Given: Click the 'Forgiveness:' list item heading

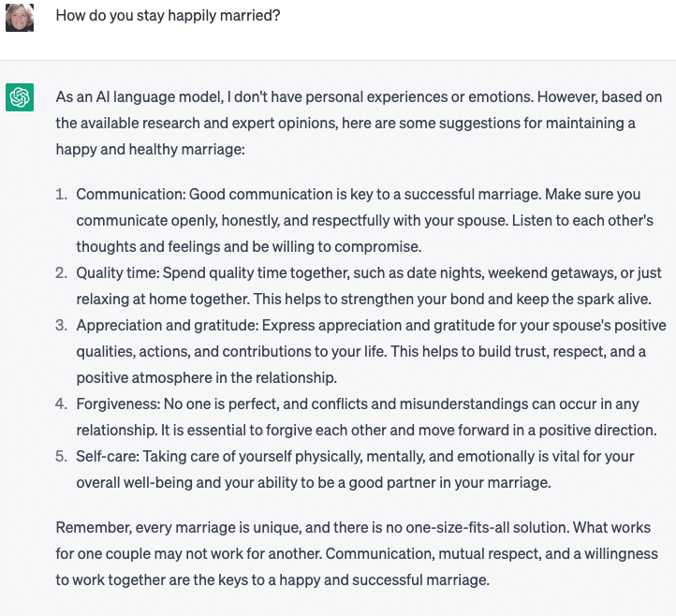Looking at the screenshot, I should [x=119, y=403].
